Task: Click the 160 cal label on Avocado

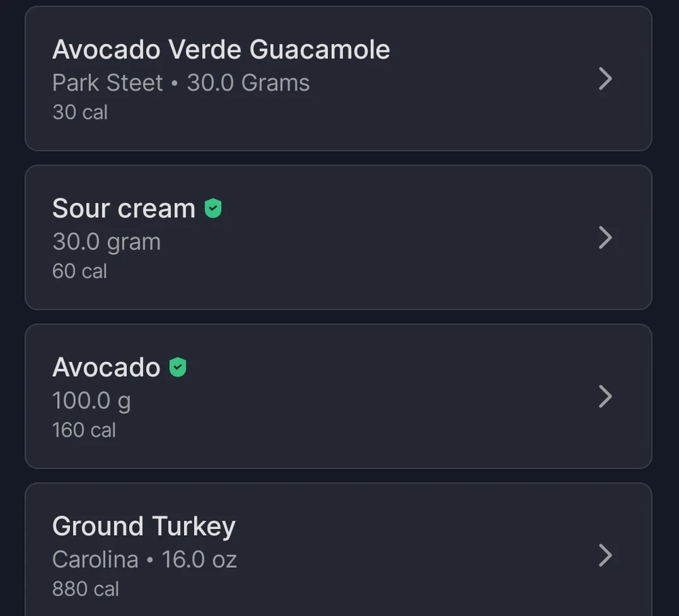Action: pyautogui.click(x=84, y=430)
